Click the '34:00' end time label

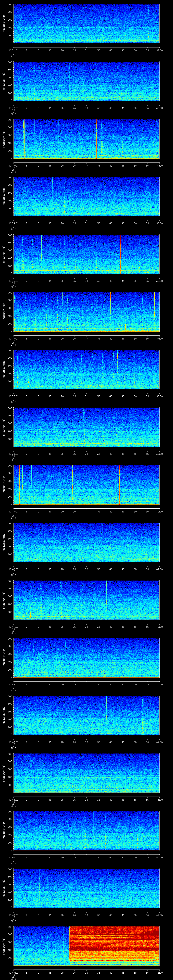[159, 166]
